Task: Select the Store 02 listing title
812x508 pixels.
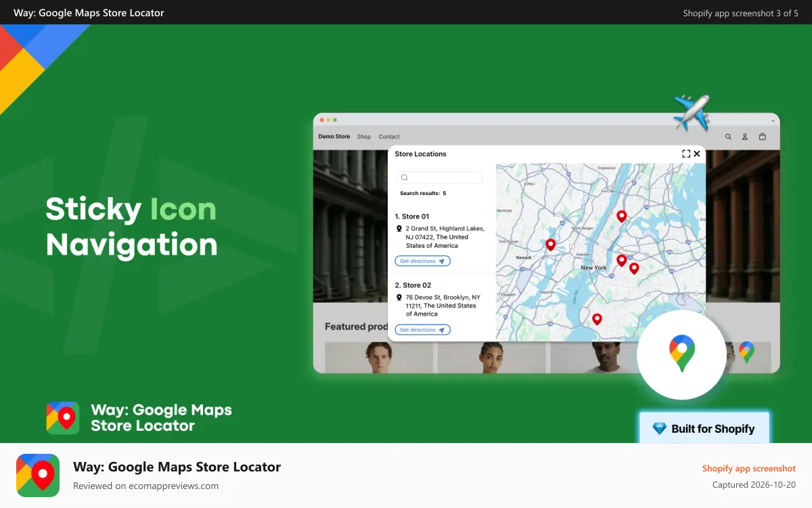Action: (413, 285)
